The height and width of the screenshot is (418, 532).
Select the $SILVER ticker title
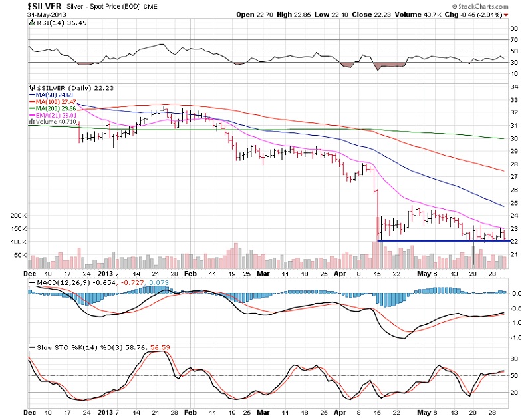[x=45, y=7]
